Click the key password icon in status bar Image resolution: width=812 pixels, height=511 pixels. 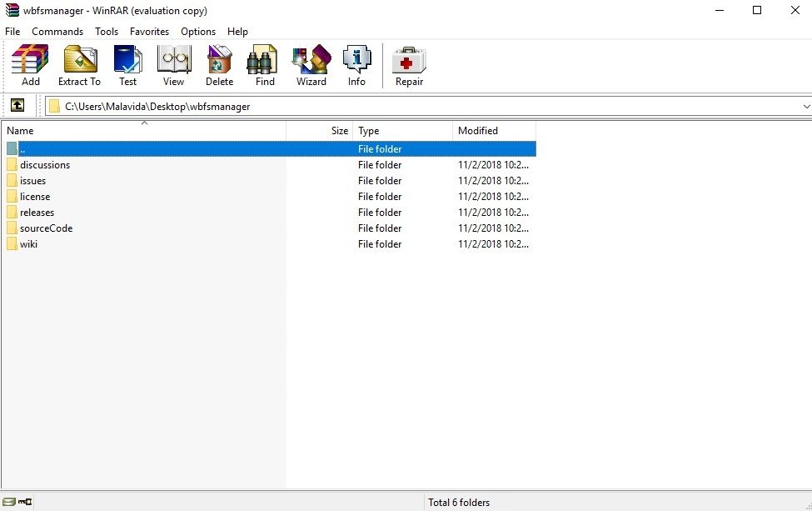click(25, 502)
